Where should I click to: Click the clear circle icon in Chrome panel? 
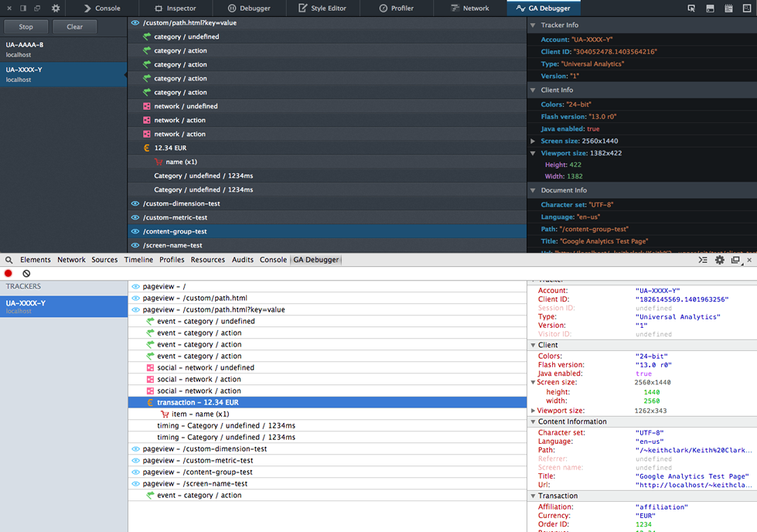[26, 273]
